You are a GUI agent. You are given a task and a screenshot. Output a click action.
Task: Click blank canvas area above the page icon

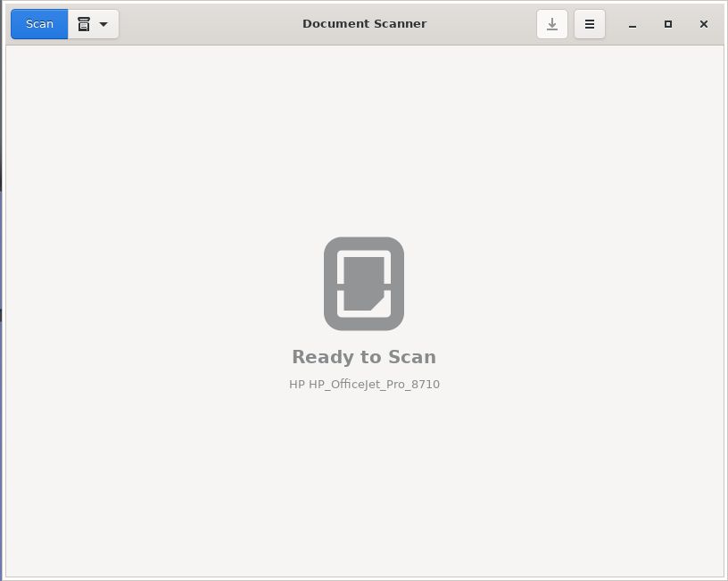364,143
